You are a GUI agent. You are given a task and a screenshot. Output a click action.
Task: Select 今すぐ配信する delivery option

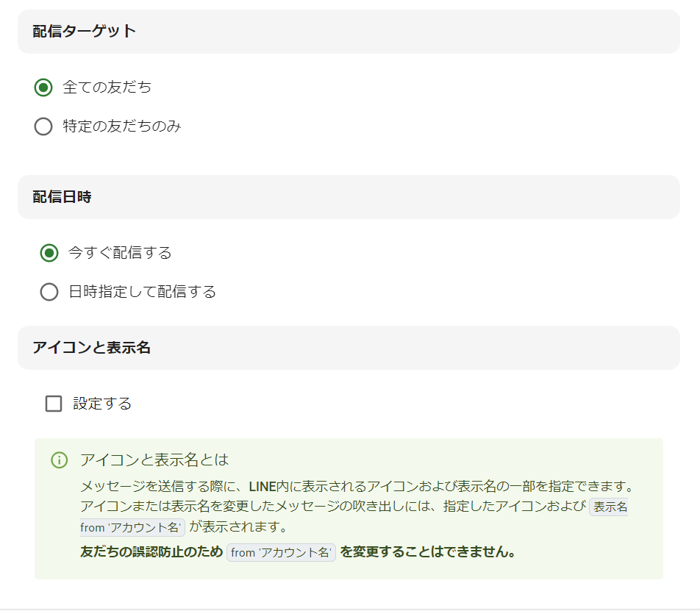[49, 253]
